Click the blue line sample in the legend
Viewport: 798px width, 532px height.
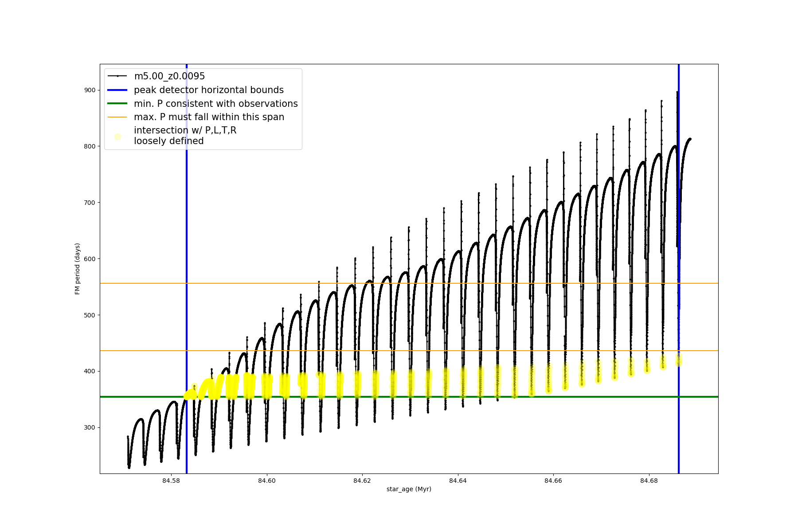[117, 90]
